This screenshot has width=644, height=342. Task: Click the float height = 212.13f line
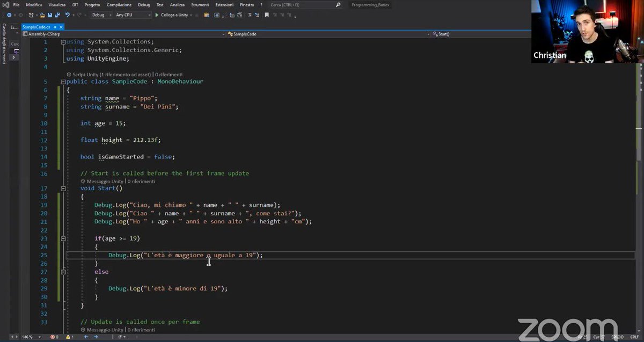pos(121,140)
